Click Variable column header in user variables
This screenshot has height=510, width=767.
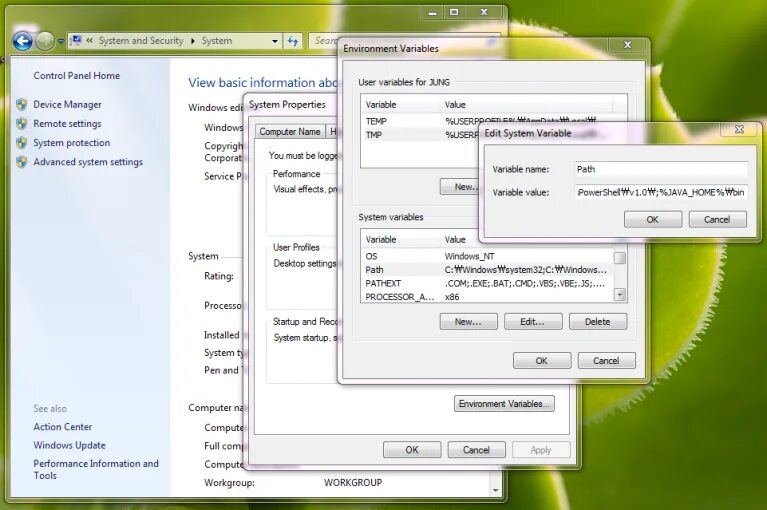pyautogui.click(x=401, y=105)
